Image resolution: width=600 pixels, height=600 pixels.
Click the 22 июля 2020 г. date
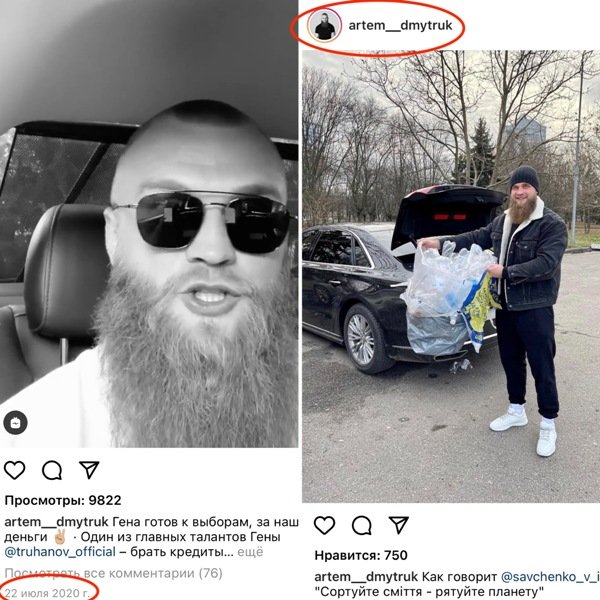click(x=47, y=593)
